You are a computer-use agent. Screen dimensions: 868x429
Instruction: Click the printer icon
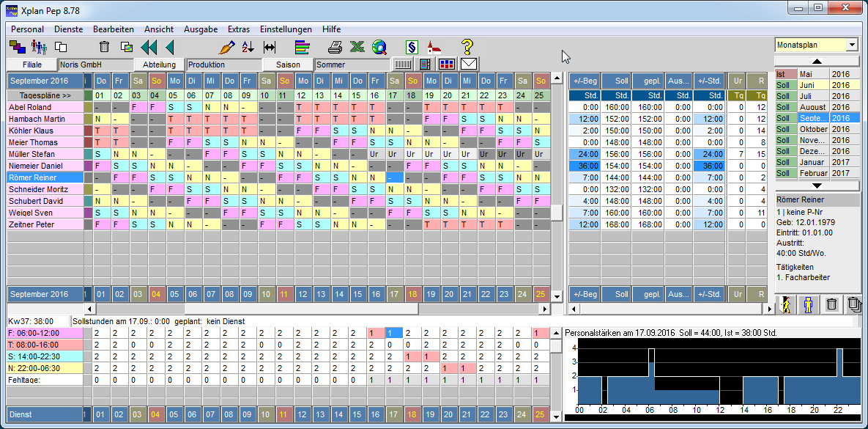[x=335, y=47]
